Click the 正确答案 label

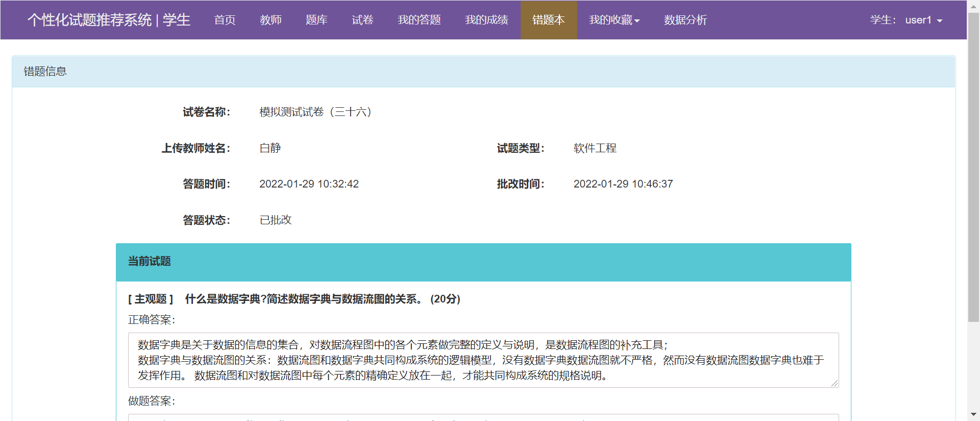click(152, 320)
